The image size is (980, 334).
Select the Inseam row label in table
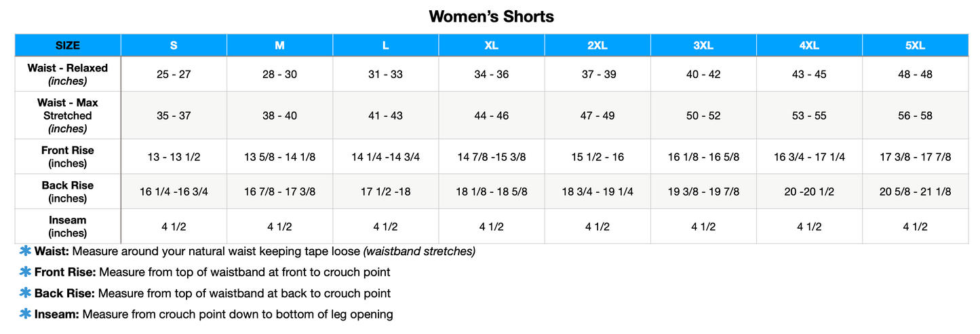[68, 226]
